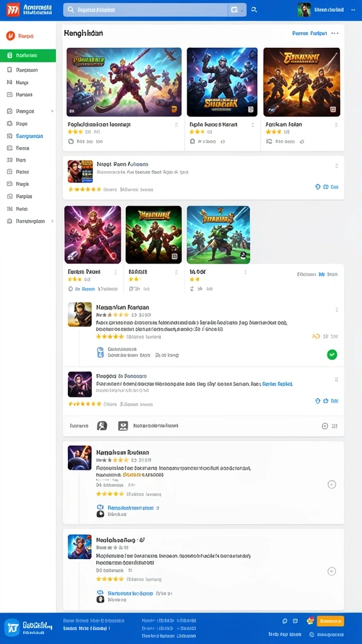The width and height of the screenshot is (362, 644).
Task: Toggle the circle button on the third review card
Action: 332,485
